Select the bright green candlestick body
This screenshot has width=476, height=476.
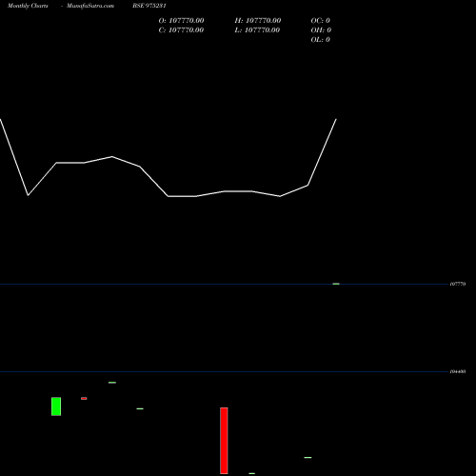point(56,407)
